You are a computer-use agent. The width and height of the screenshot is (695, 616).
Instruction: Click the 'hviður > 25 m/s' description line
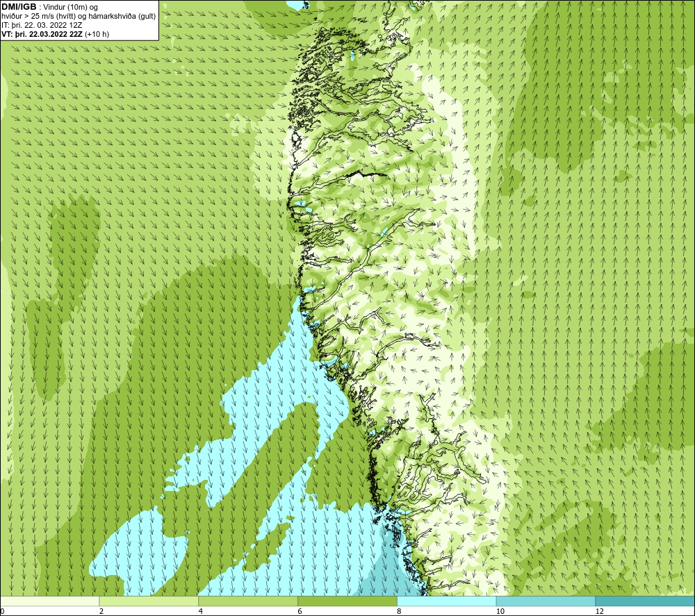[79, 17]
